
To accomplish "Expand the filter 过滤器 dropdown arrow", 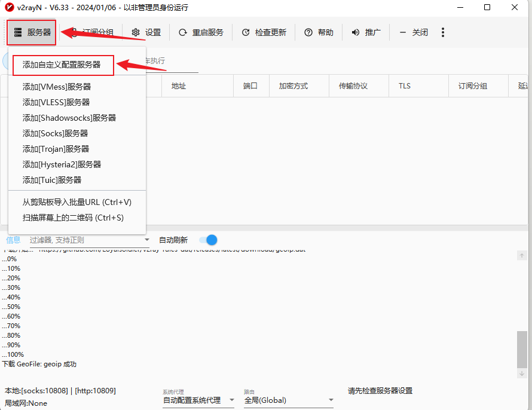I will pos(147,240).
